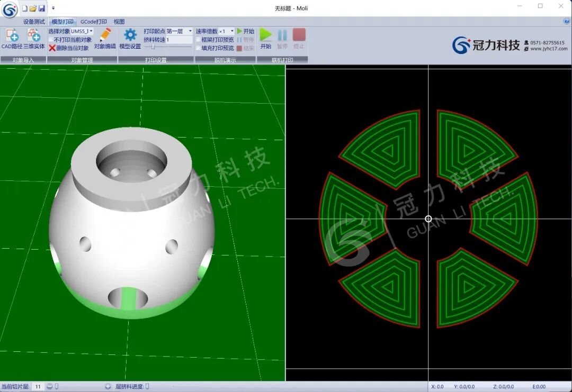Click the small 结束 stop button in 脱机演示
This screenshot has height=392, width=572.
point(246,48)
